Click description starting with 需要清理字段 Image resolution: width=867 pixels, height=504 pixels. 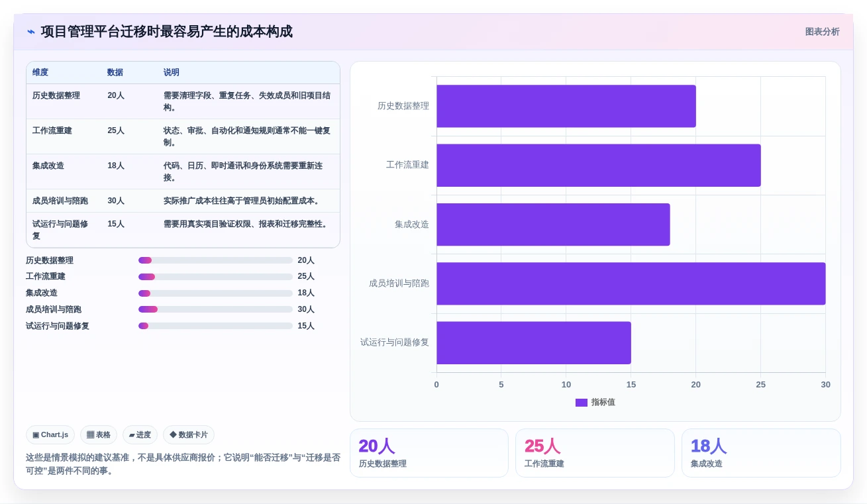[x=247, y=101]
